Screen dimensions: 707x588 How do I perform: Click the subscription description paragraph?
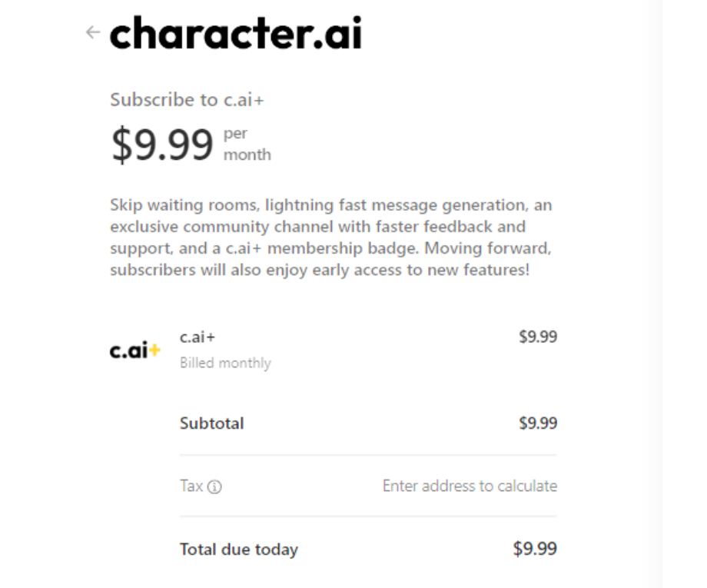[x=331, y=238]
